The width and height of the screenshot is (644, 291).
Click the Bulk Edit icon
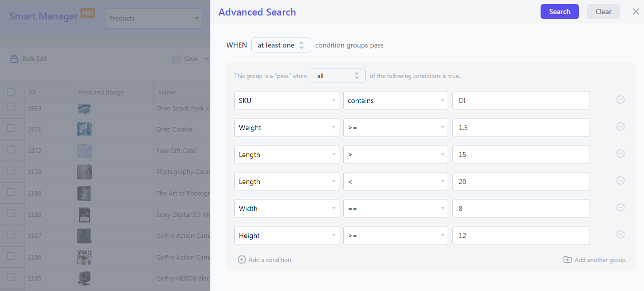tap(14, 58)
